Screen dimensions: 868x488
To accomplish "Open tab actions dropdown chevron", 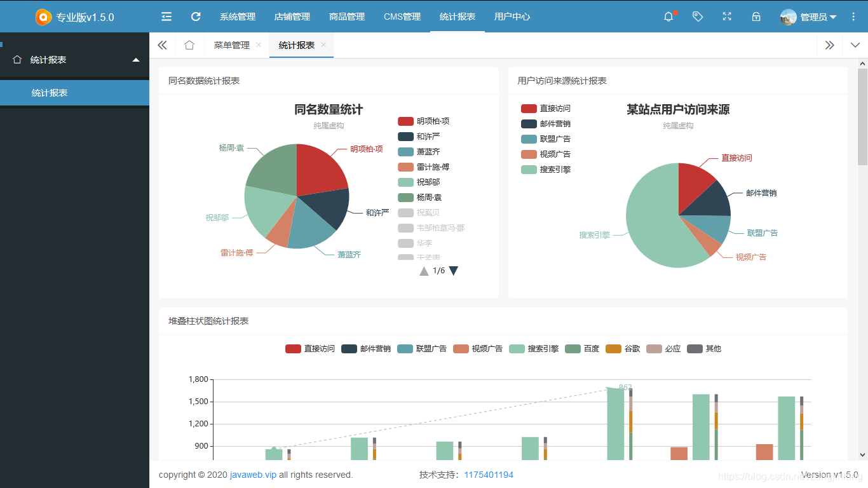I will (x=855, y=45).
